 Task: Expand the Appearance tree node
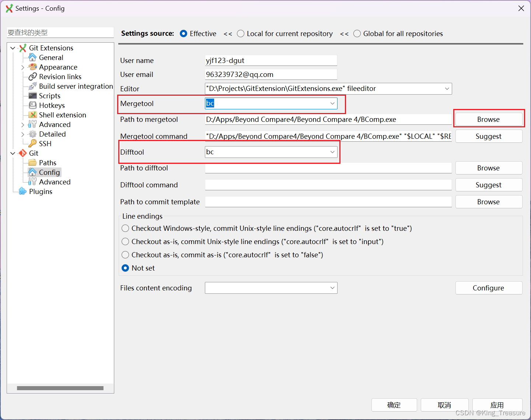point(23,67)
